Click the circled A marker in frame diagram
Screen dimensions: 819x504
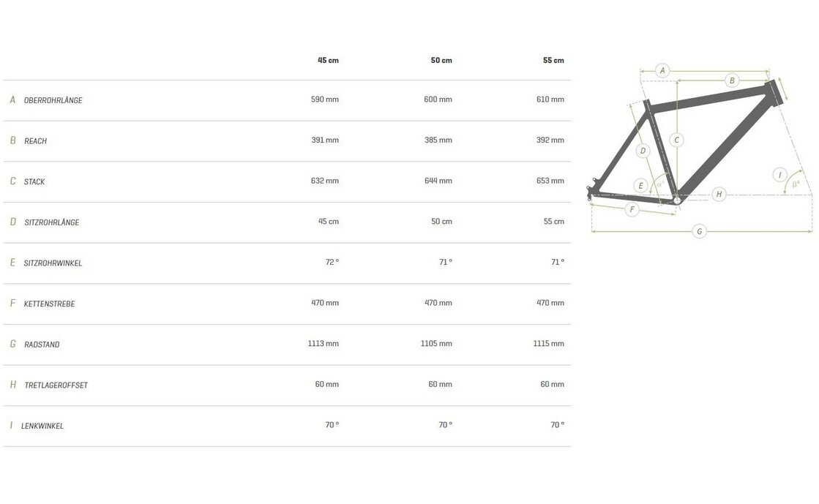pyautogui.click(x=662, y=71)
